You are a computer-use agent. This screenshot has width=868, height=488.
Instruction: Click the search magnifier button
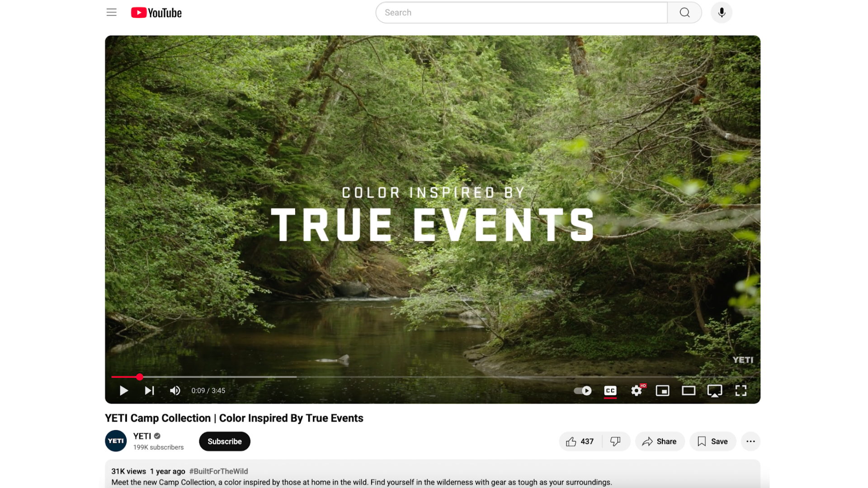(684, 13)
